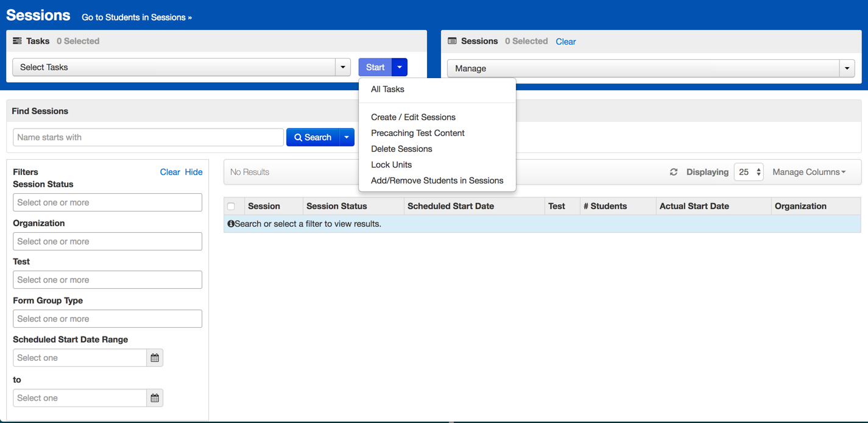This screenshot has height=423, width=868.
Task: Open the Manage Columns dropdown
Action: [x=809, y=172]
